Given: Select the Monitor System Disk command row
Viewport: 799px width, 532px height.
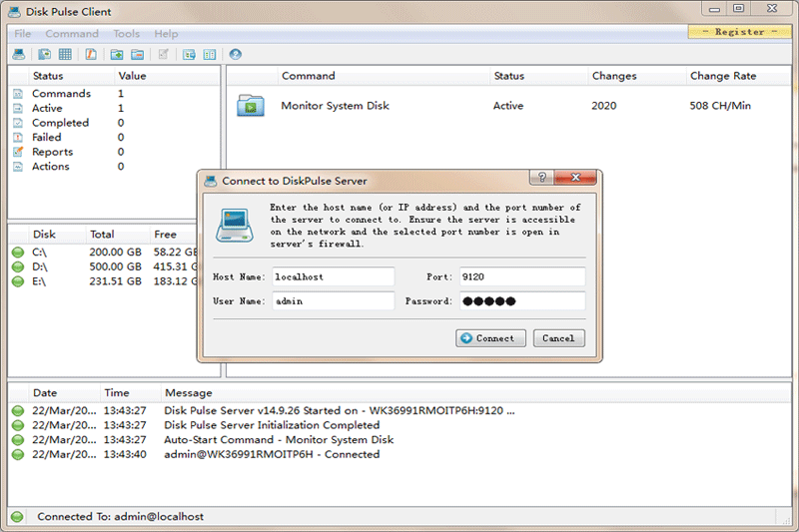Looking at the screenshot, I should coord(508,106).
